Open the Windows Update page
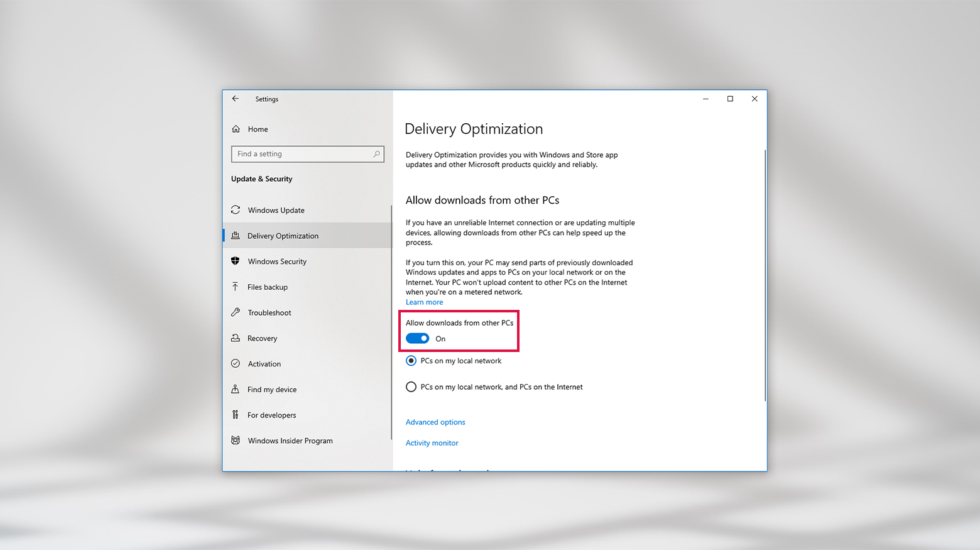This screenshot has height=550, width=980. click(x=276, y=210)
